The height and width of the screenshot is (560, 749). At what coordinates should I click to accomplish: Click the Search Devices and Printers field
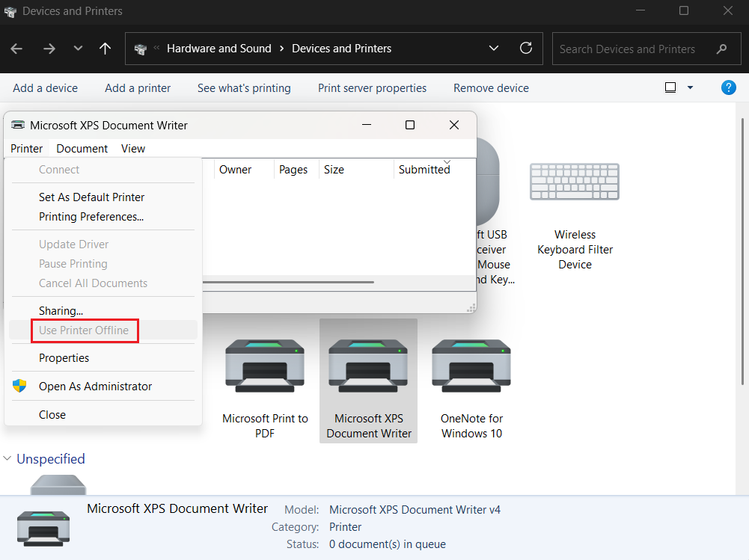tap(632, 49)
